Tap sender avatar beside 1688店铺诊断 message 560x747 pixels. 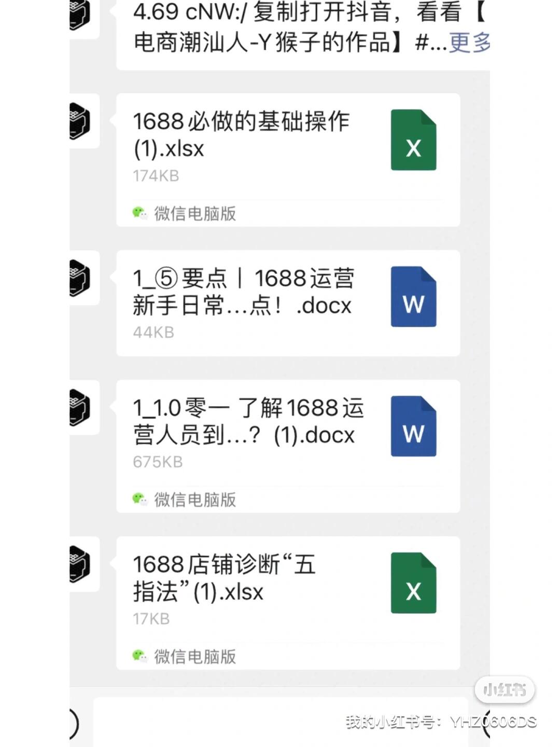(x=83, y=564)
